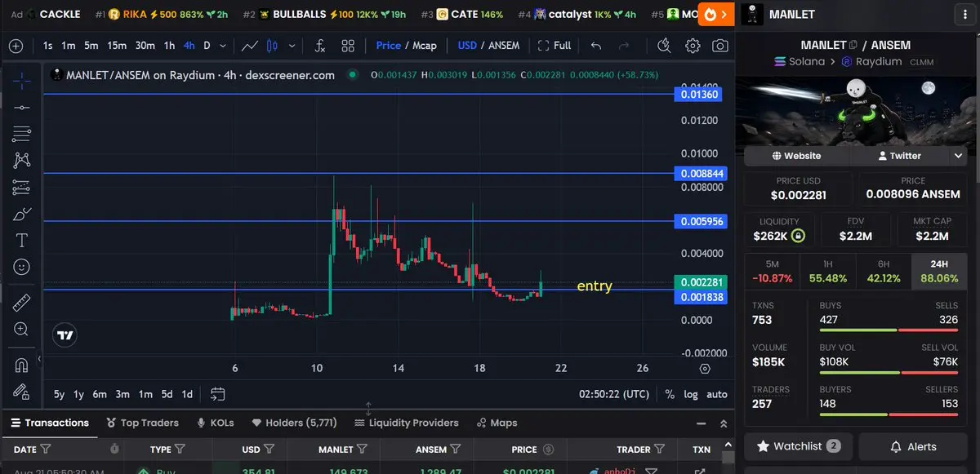Take a chart snapshot with camera icon
The width and height of the screenshot is (980, 474).
(719, 46)
